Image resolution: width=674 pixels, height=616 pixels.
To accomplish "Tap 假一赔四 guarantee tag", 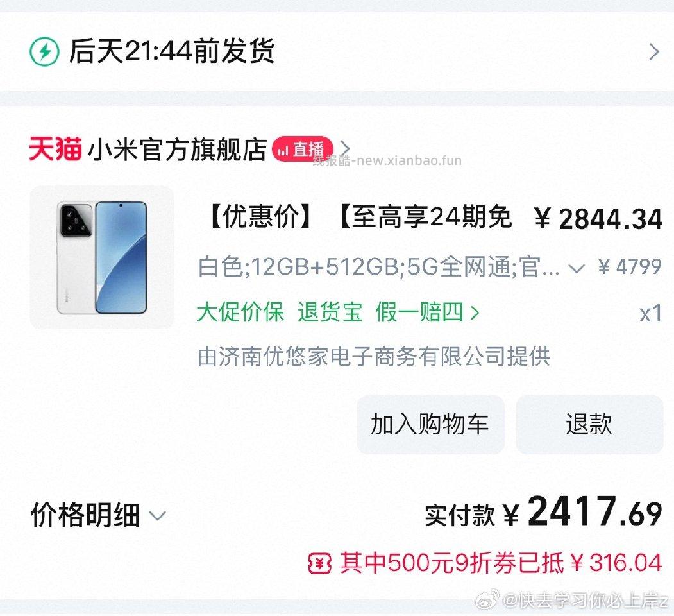I will click(419, 312).
